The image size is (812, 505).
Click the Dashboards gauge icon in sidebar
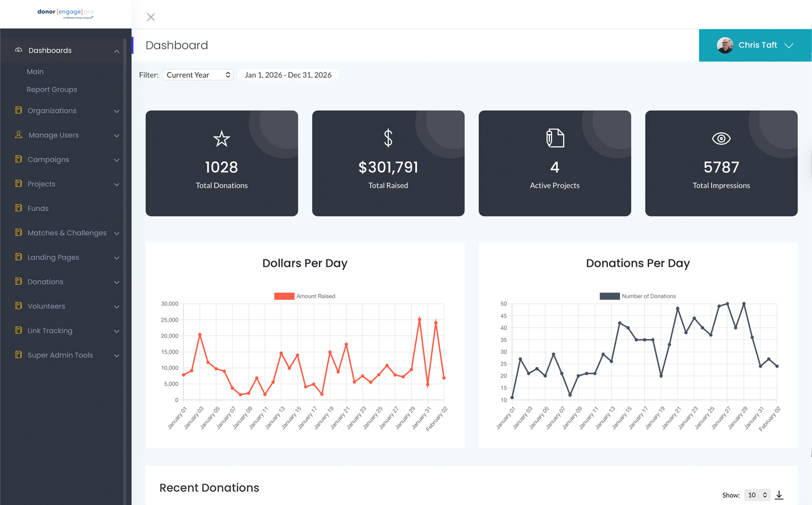click(19, 50)
